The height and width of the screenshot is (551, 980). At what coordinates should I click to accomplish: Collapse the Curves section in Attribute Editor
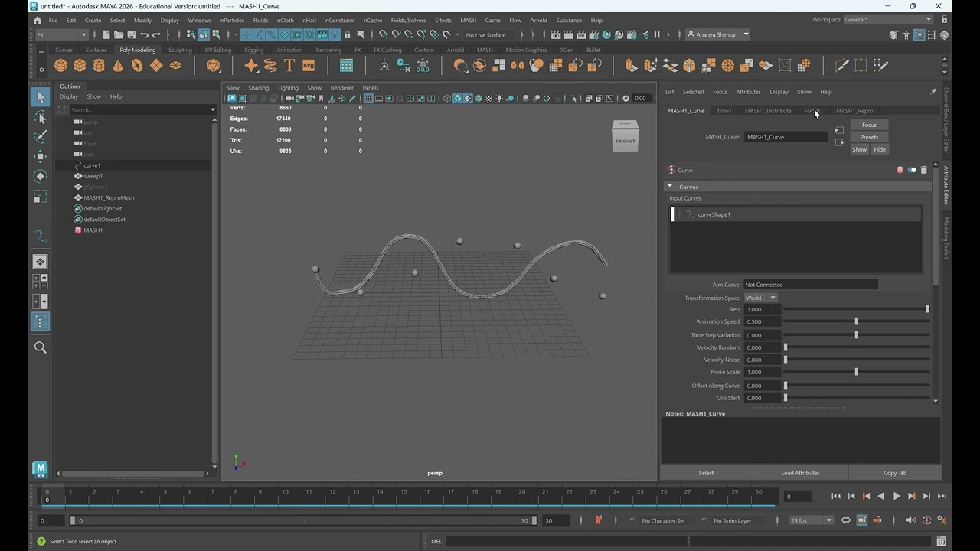[x=670, y=186]
